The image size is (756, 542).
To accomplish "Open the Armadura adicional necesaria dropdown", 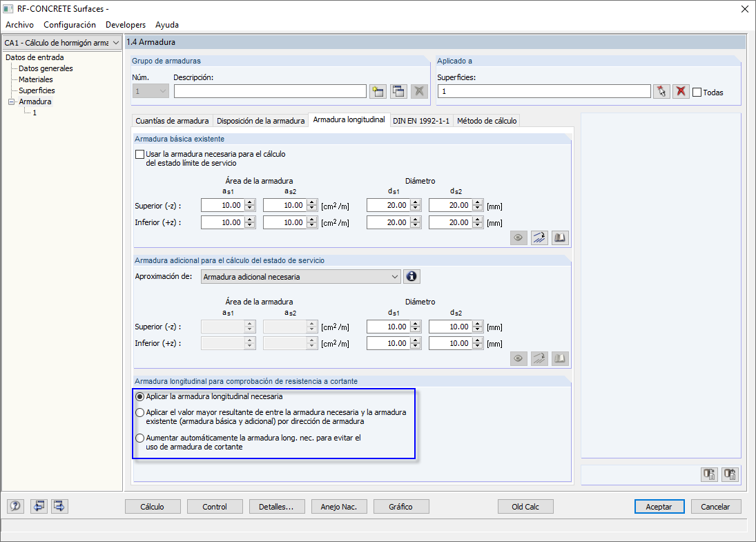I will 395,277.
